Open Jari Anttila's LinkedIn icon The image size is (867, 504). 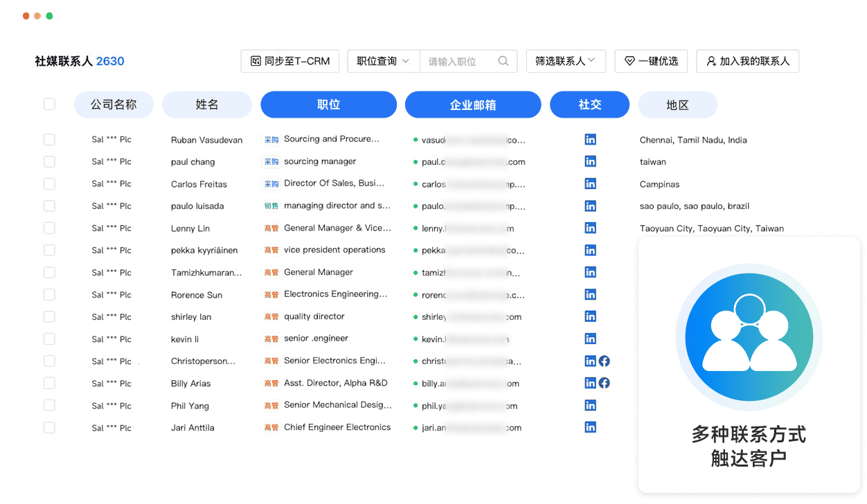point(590,427)
